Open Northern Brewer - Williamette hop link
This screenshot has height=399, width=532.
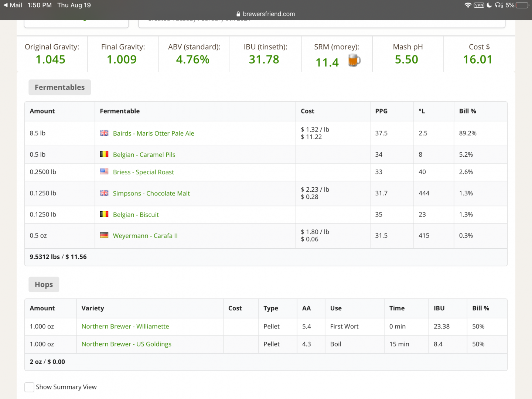pyautogui.click(x=125, y=327)
